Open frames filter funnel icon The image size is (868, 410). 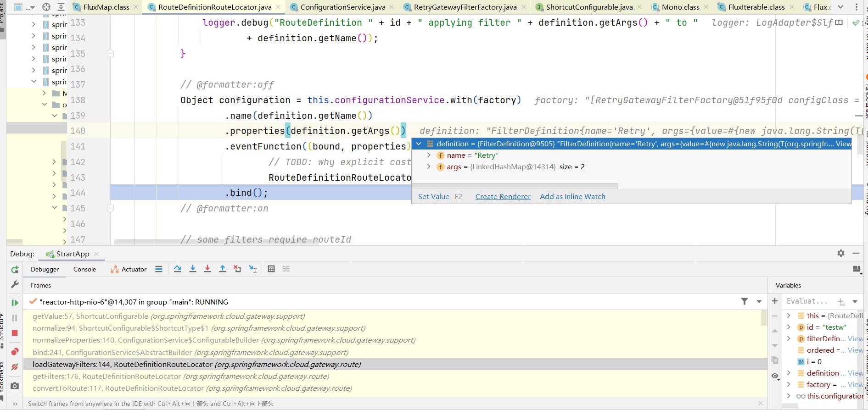click(x=744, y=301)
